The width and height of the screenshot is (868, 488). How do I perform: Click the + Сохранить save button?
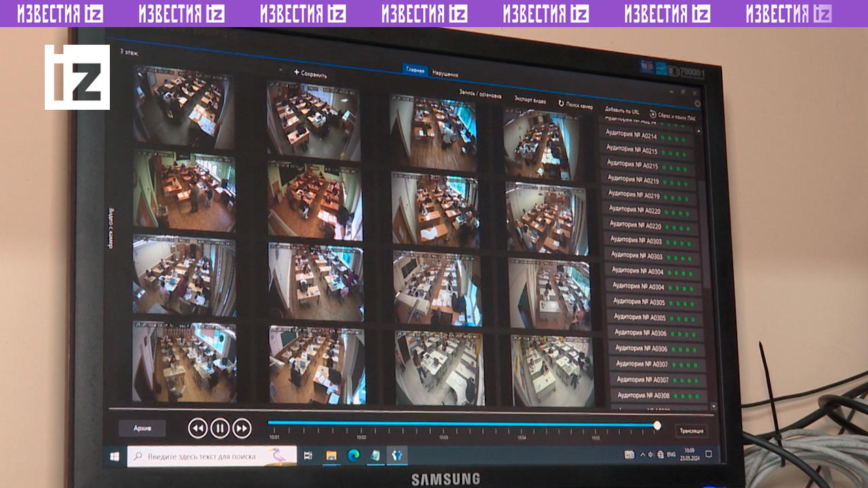pos(311,73)
